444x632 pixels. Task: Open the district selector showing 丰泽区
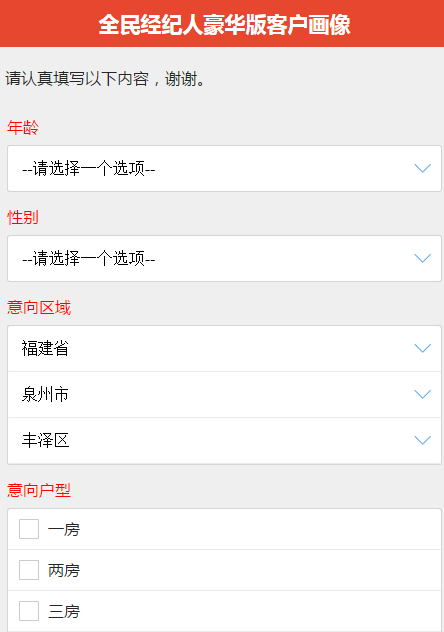(224, 441)
